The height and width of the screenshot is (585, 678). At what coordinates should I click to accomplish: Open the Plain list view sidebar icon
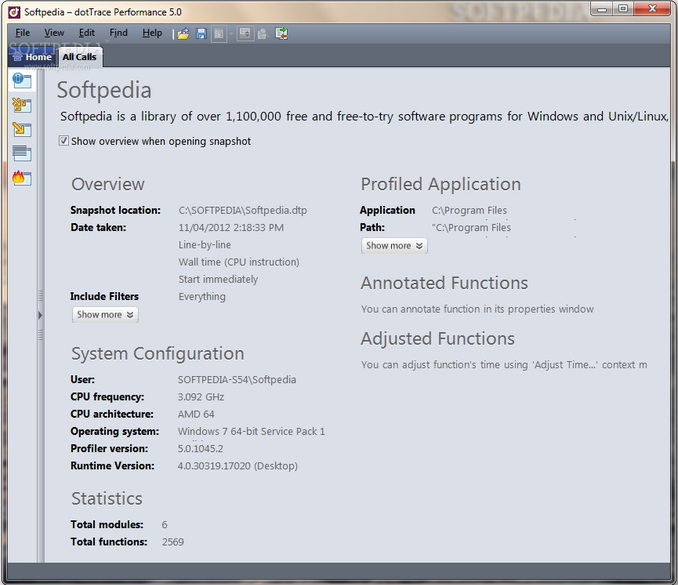pos(22,153)
